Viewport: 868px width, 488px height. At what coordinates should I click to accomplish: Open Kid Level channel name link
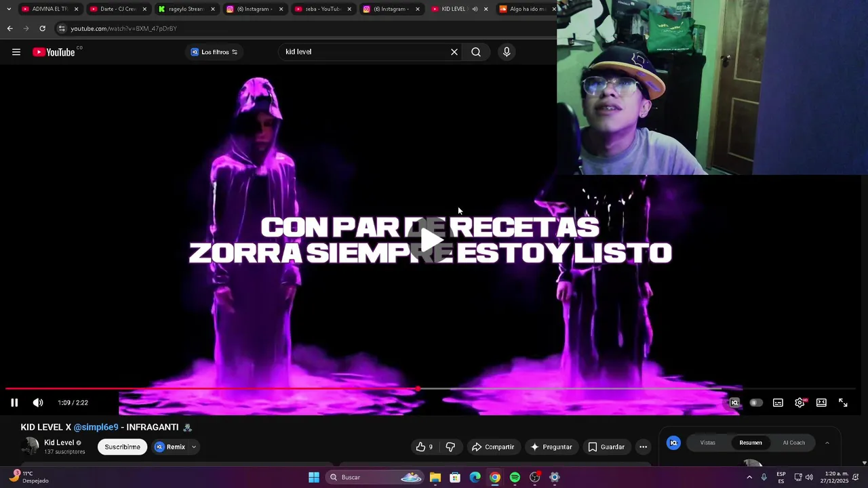point(59,443)
